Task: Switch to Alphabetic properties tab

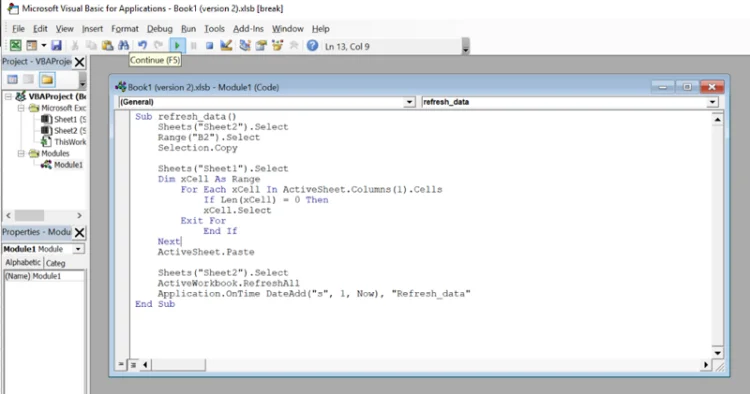Action: [x=23, y=263]
